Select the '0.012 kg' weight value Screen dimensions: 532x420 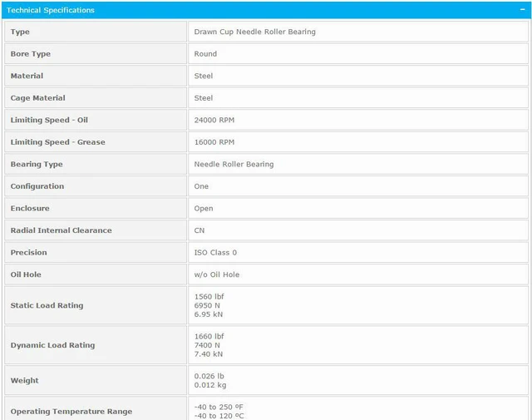(x=210, y=385)
